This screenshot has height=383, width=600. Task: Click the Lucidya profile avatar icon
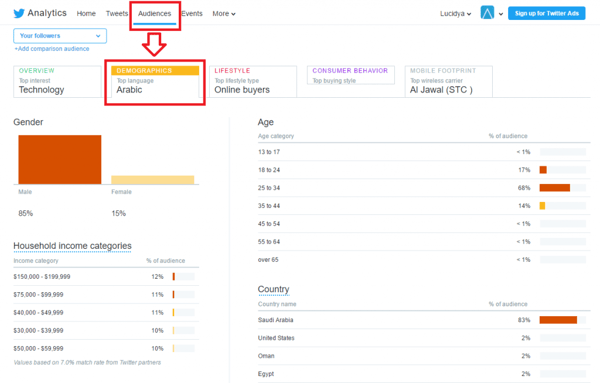point(487,13)
